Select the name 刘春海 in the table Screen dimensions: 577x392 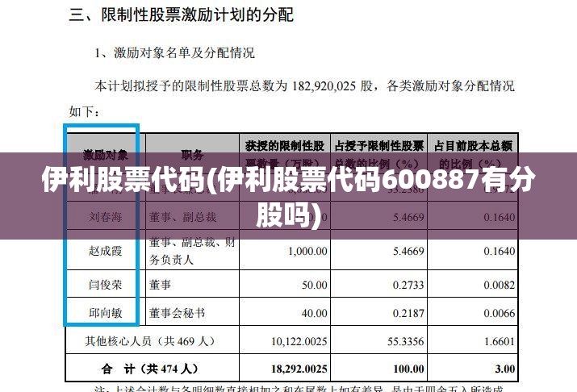(x=105, y=217)
